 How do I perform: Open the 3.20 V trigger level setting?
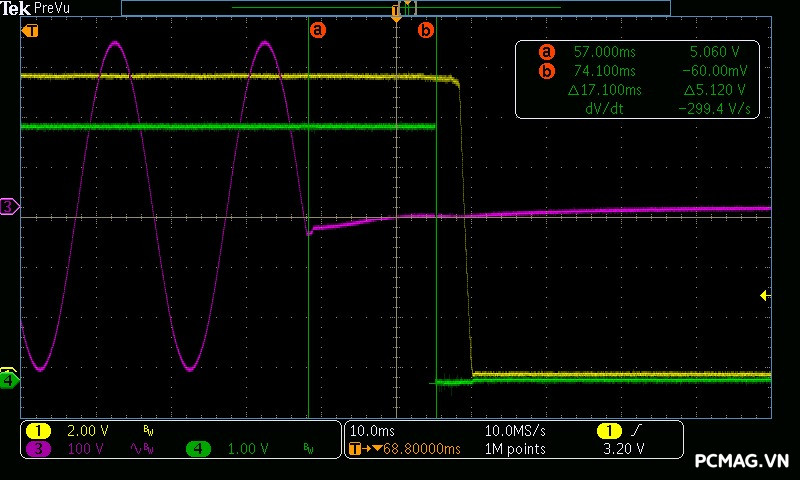(623, 449)
